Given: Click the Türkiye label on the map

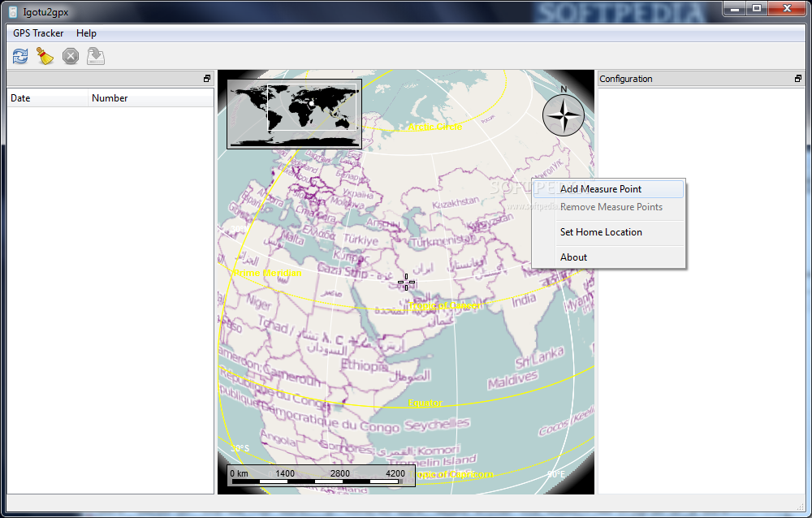Looking at the screenshot, I should coord(361,240).
